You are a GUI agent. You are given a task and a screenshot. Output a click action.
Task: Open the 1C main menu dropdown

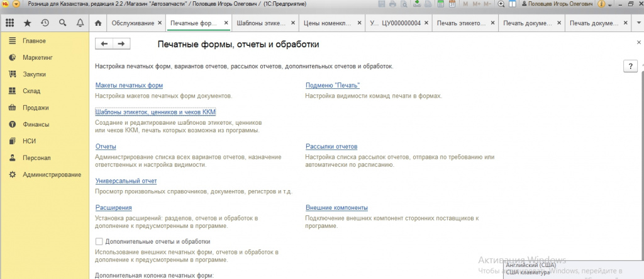tap(16, 4)
